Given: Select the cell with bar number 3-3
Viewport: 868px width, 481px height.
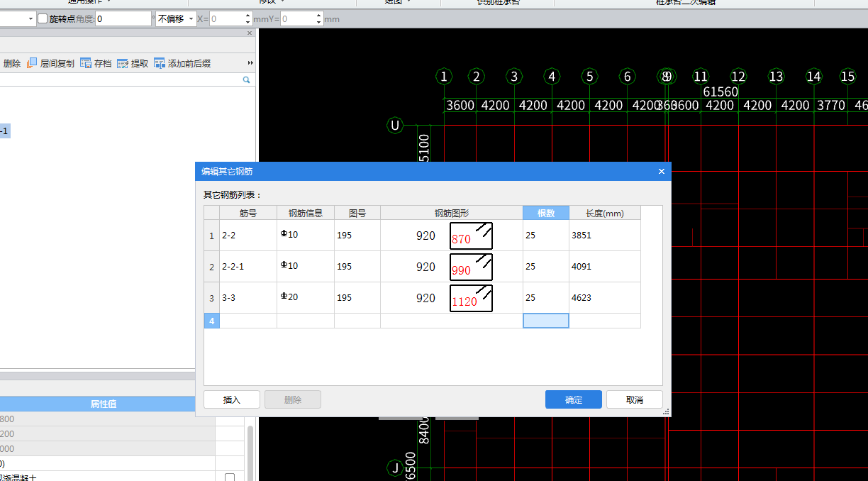Looking at the screenshot, I should 248,298.
